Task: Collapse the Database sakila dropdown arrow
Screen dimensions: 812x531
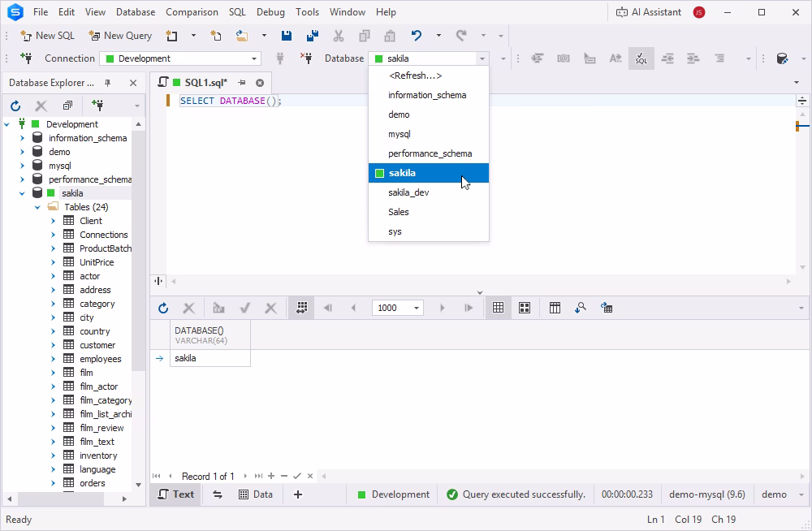Action: pos(482,58)
